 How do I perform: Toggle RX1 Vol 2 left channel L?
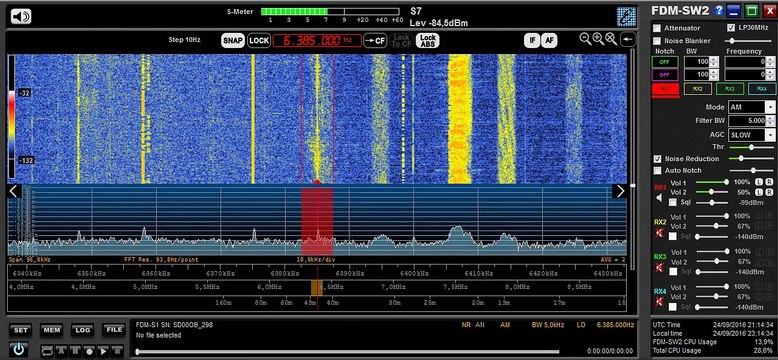759,192
